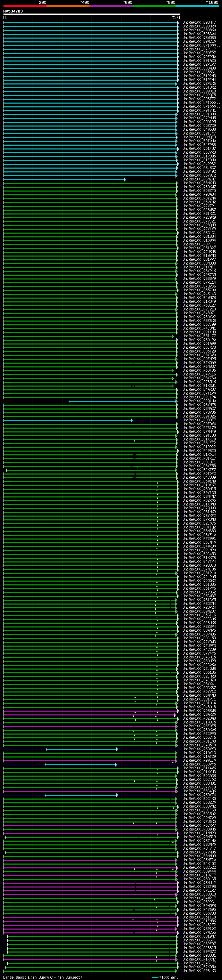Image resolution: width=222 pixels, height=980 pixels.
Task: Click label UniRef100_Q7NHF9
Action: [x=199, y=432]
